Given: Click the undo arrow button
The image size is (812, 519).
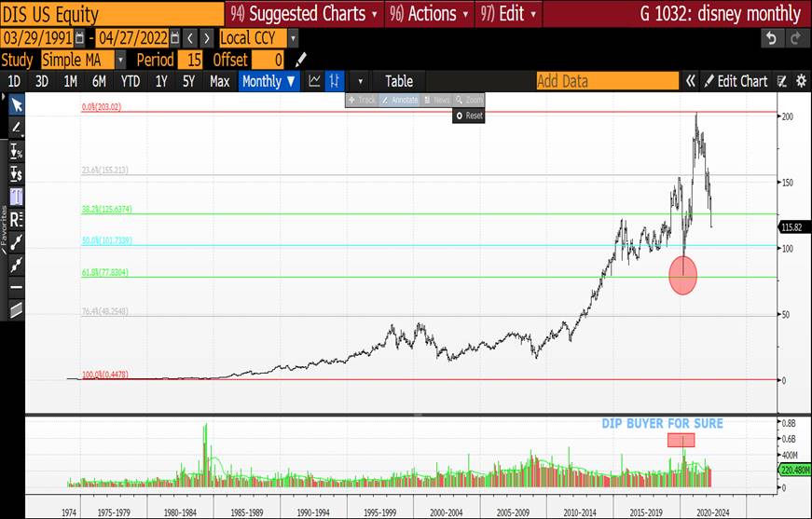Looking at the screenshot, I should (x=772, y=38).
